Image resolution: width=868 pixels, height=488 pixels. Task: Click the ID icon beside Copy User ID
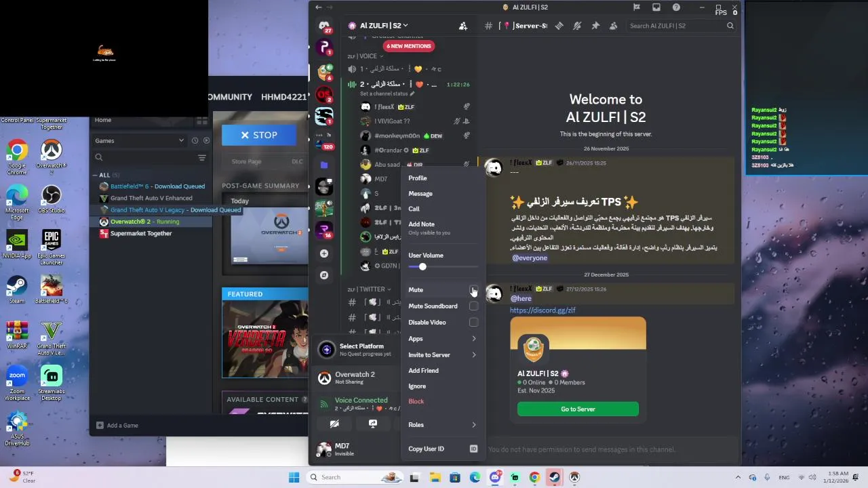point(473,449)
